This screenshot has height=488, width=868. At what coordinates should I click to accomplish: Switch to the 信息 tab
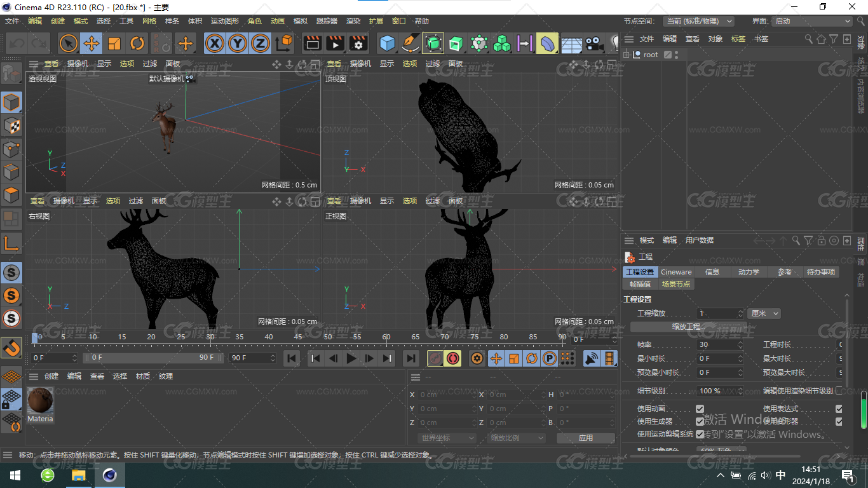point(712,272)
